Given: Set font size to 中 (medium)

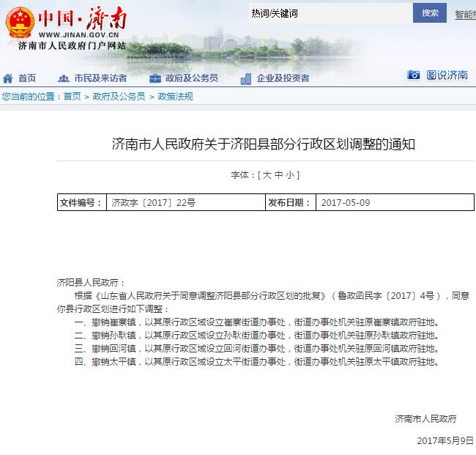Looking at the screenshot, I should 278,175.
